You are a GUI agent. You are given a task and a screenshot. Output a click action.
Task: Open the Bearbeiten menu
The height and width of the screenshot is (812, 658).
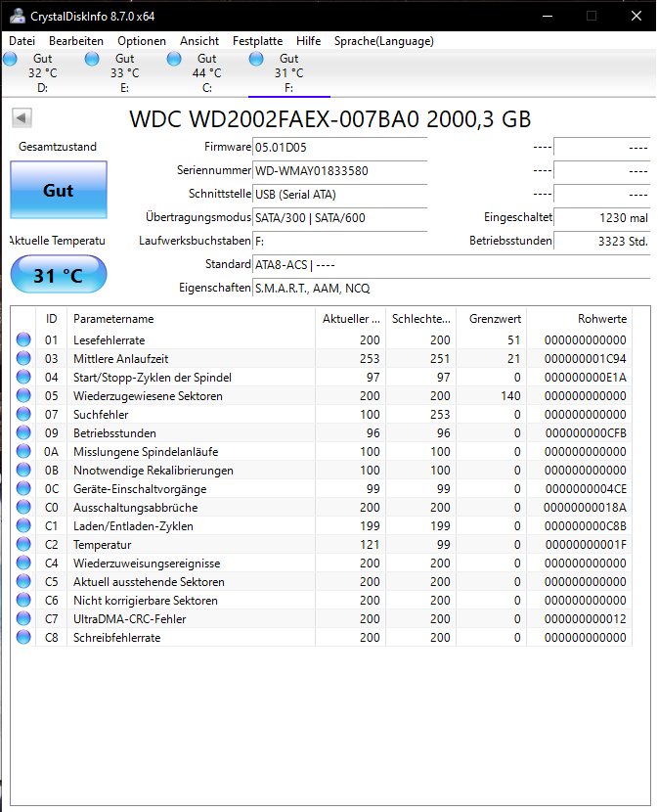tap(76, 41)
